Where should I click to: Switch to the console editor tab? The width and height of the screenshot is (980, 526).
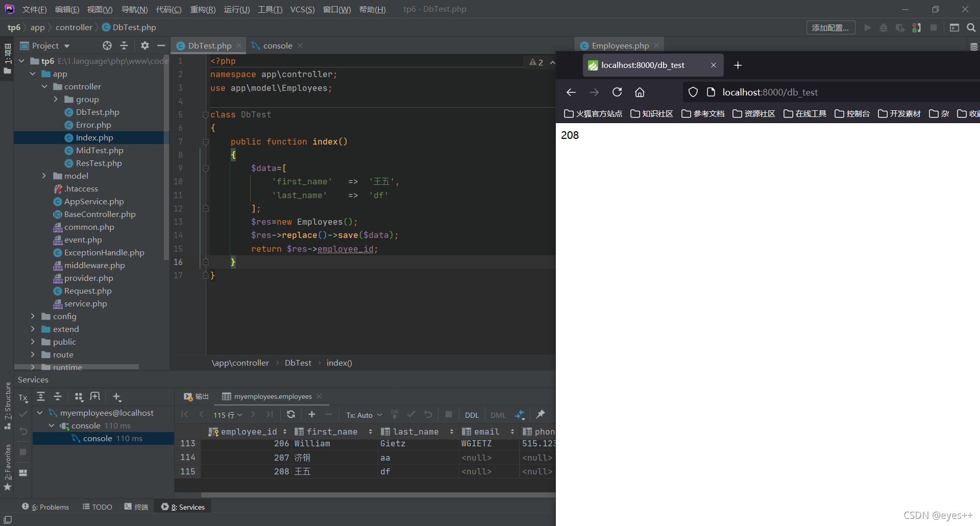coord(278,45)
